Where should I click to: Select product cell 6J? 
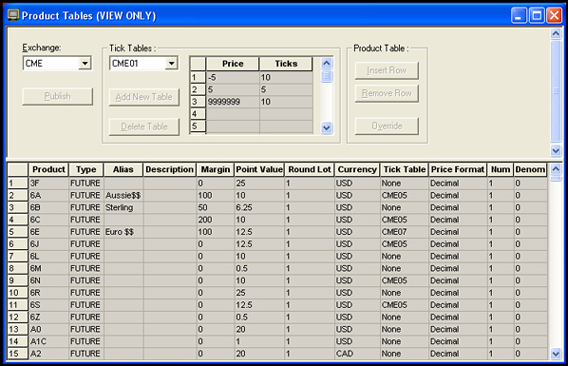tap(49, 244)
